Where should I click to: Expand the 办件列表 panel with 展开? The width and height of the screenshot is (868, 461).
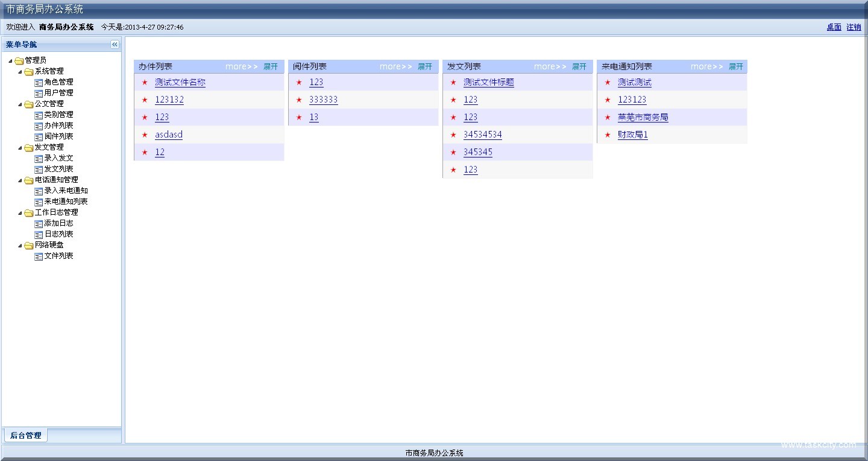point(271,66)
